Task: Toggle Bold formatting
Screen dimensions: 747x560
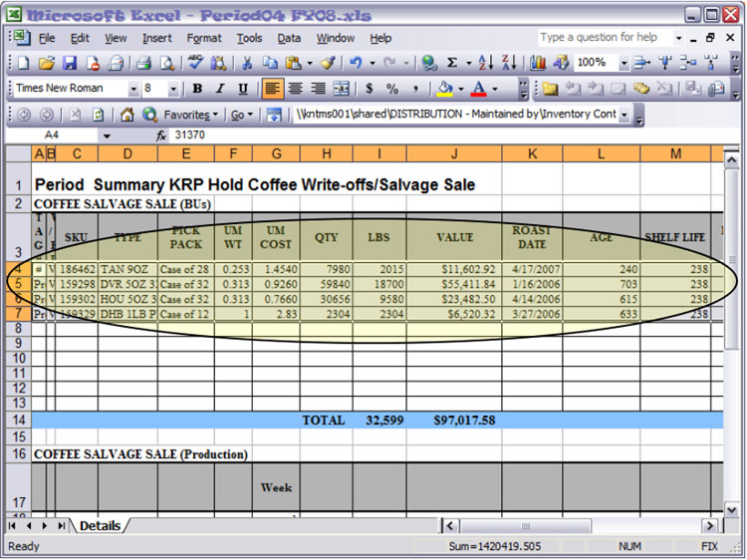Action: coord(197,89)
